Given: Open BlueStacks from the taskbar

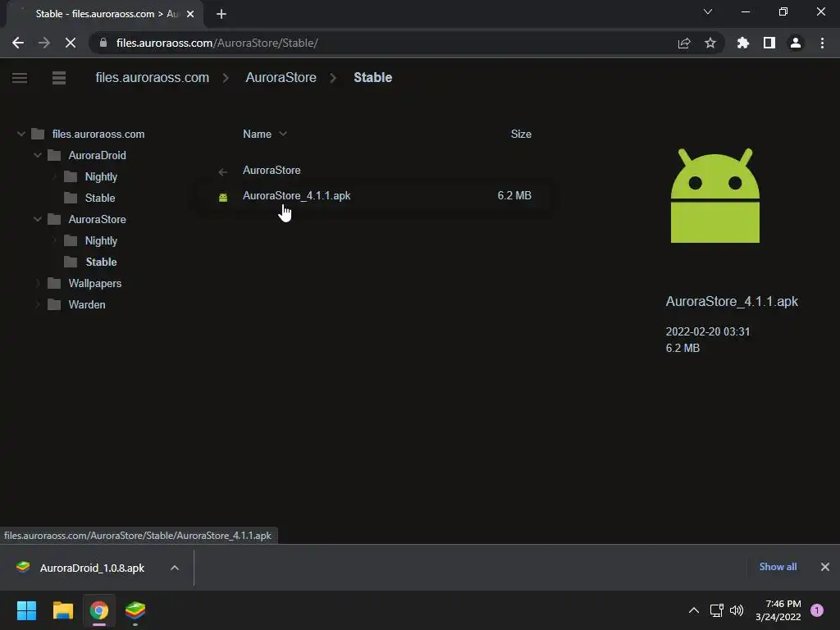Looking at the screenshot, I should tap(135, 610).
